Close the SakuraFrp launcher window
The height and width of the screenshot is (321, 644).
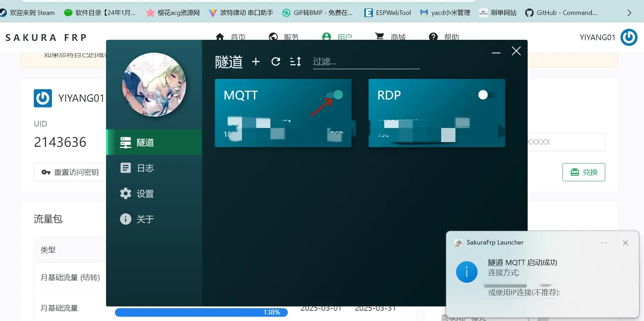click(516, 51)
